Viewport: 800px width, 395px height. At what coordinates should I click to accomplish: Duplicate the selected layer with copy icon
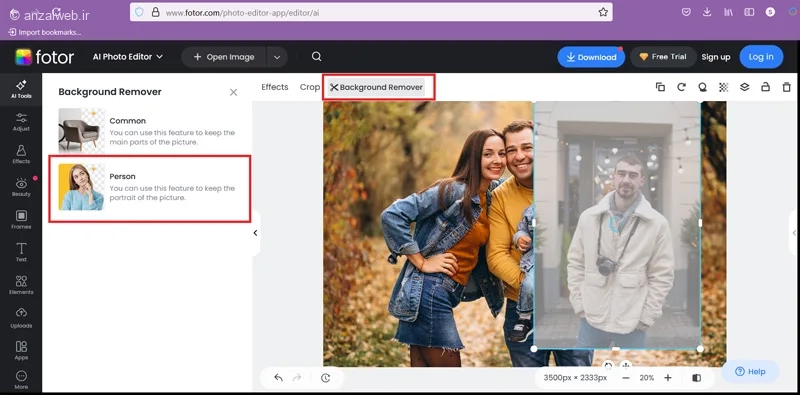pyautogui.click(x=660, y=87)
